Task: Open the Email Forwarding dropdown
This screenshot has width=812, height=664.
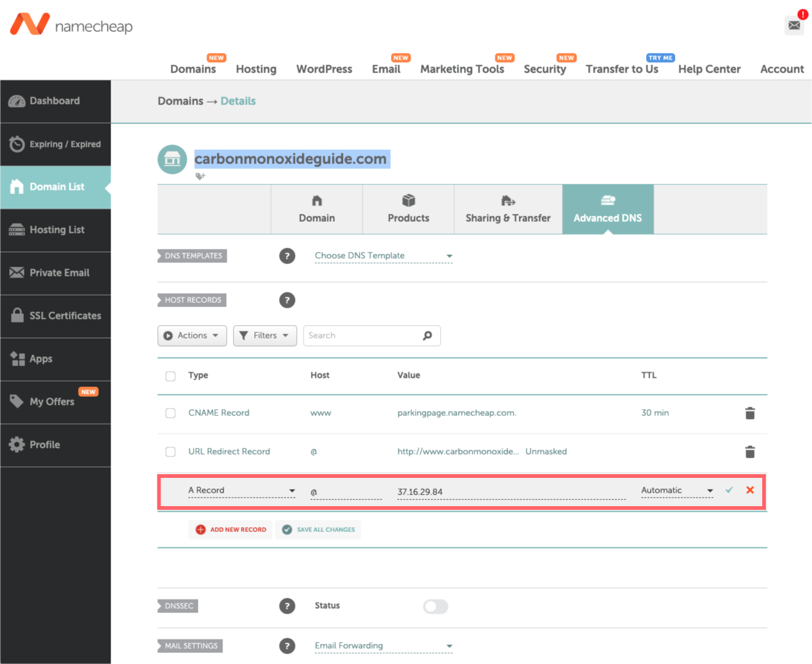Action: coord(384,646)
